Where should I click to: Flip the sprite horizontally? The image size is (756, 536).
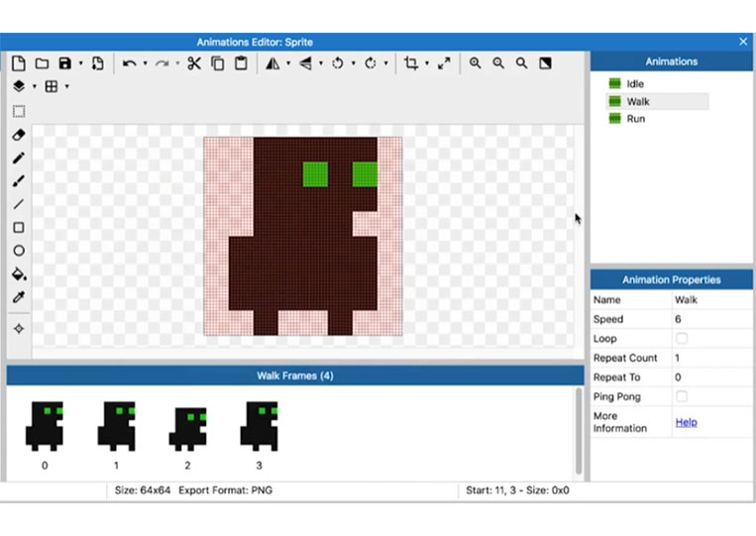coord(272,63)
